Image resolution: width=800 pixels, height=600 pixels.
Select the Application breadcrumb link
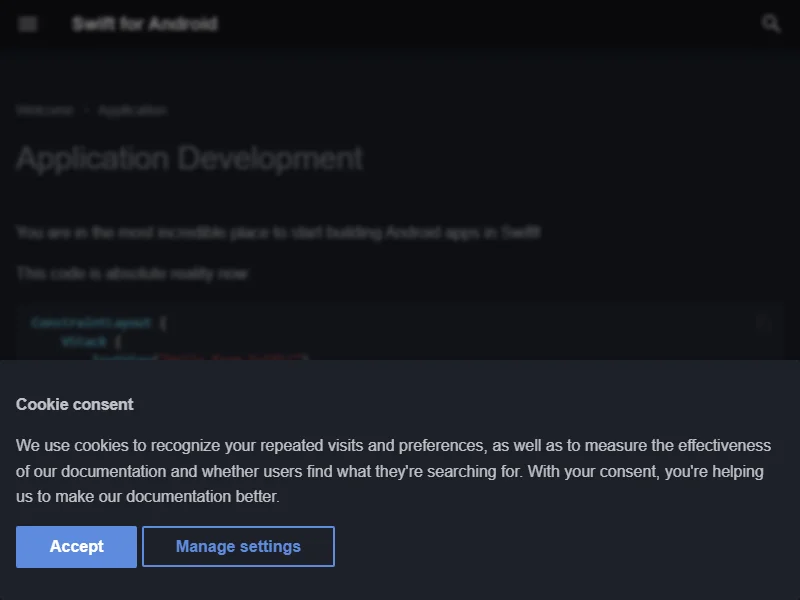point(132,111)
